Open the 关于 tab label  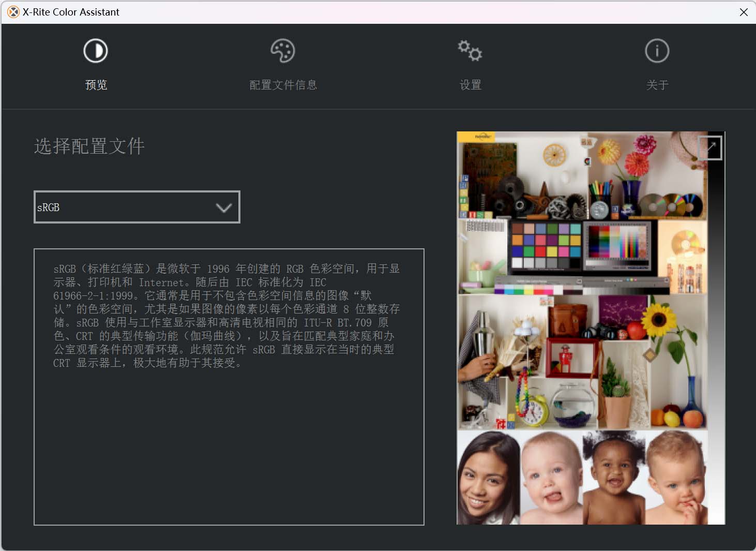point(658,85)
